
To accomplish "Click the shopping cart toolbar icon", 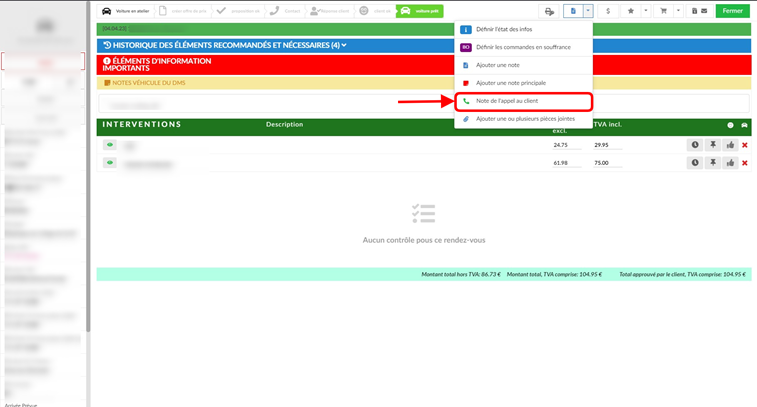I will click(663, 11).
